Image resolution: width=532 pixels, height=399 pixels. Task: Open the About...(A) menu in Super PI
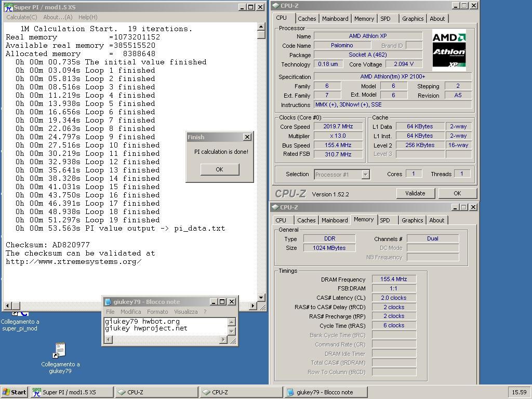coord(58,17)
